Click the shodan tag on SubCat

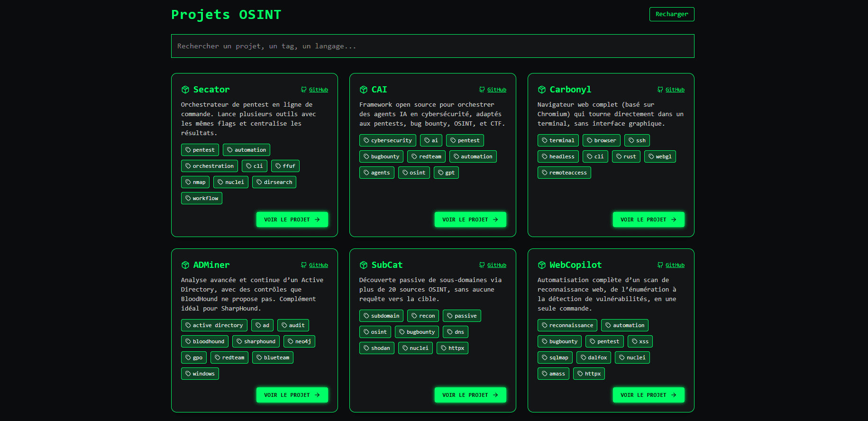[376, 348]
